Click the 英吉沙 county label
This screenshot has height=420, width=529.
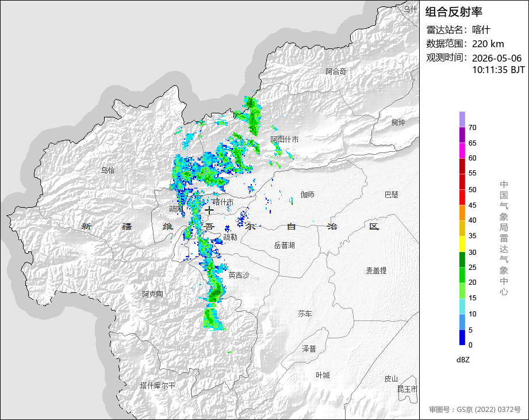click(239, 275)
